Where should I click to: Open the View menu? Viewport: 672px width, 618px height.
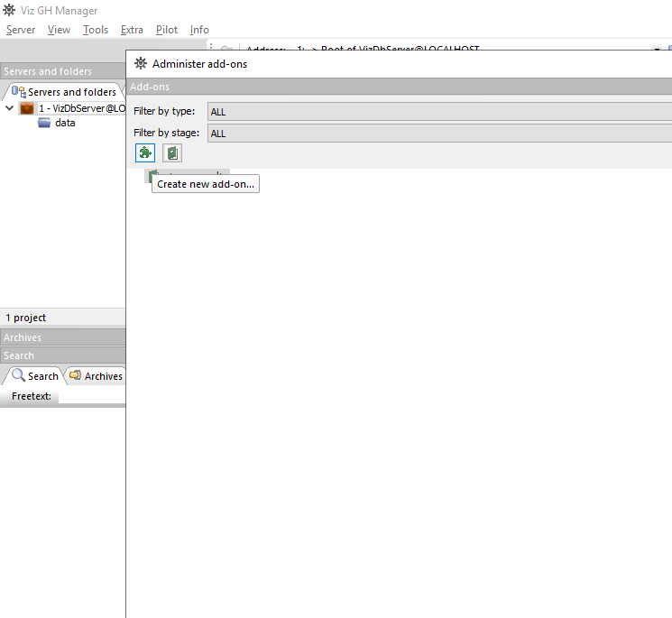tap(59, 30)
